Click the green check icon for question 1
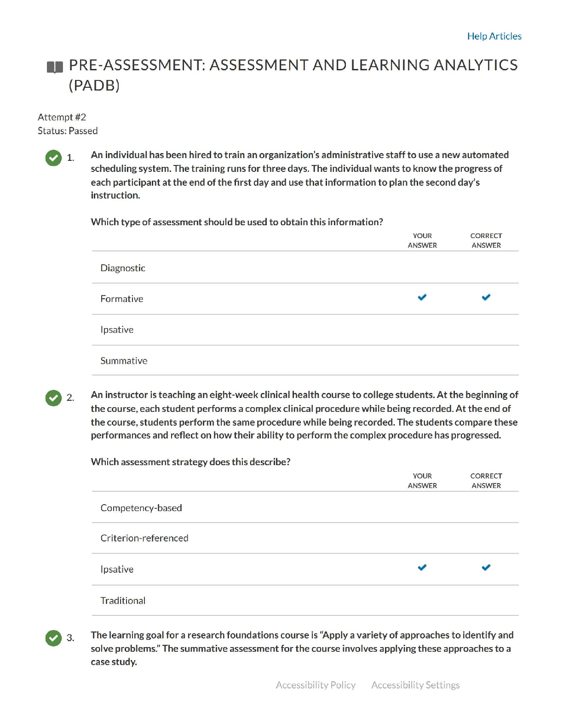563x728 pixels. [53, 158]
